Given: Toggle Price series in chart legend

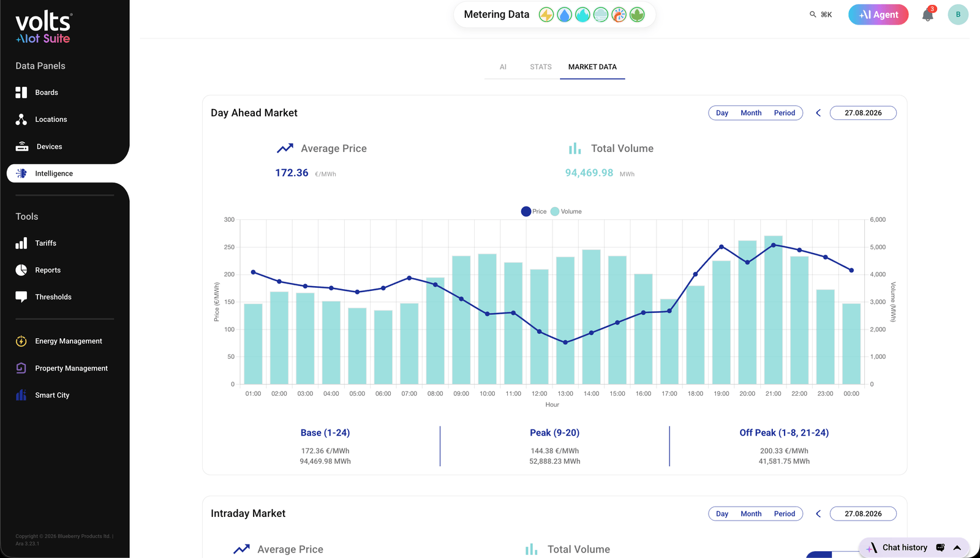Looking at the screenshot, I should 533,211.
